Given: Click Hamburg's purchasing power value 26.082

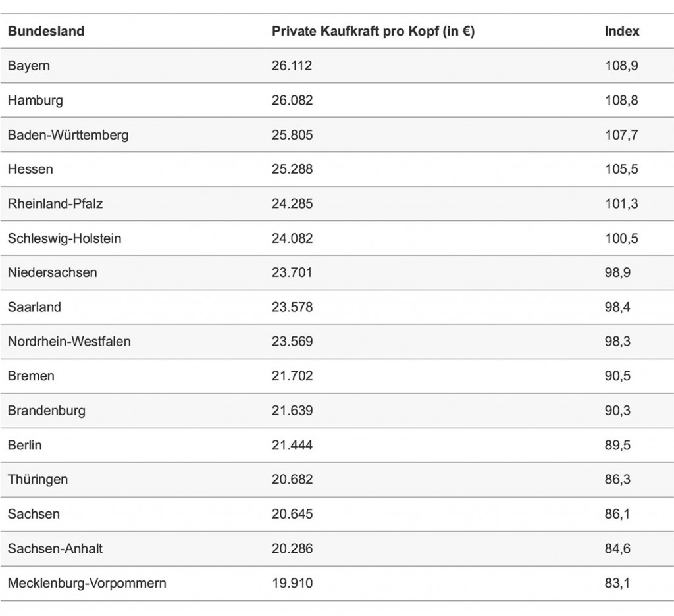Looking at the screenshot, I should point(292,101).
